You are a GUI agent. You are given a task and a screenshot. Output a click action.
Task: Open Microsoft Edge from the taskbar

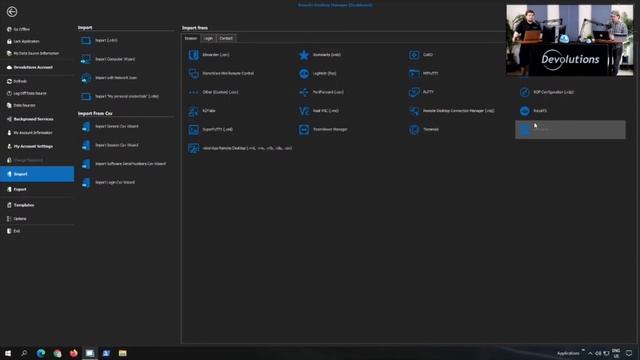coord(41,353)
